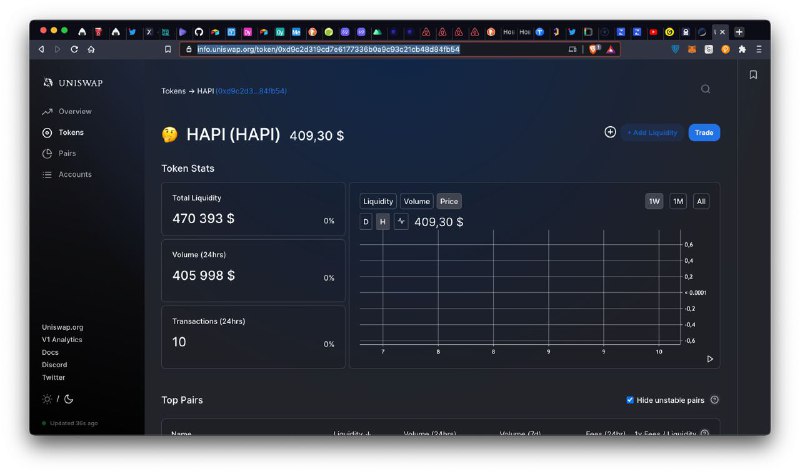Open the Docs link
The image size is (800, 474).
click(x=50, y=353)
